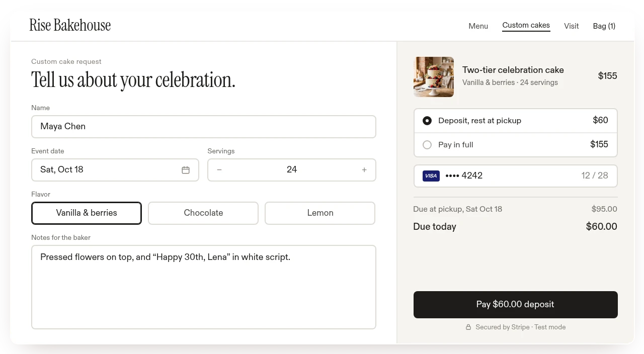Click the Due at pickup, Sat Oct 18 text
The height and width of the screenshot is (354, 644).
tap(458, 209)
